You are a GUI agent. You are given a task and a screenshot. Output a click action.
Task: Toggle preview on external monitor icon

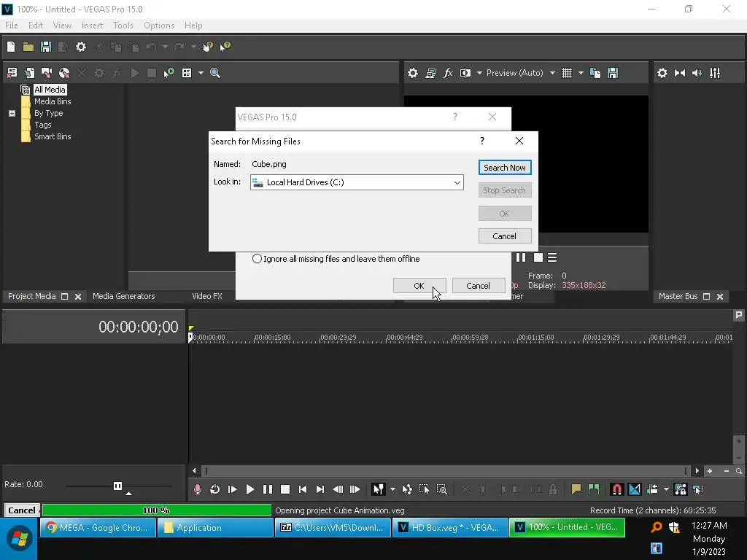pos(430,73)
